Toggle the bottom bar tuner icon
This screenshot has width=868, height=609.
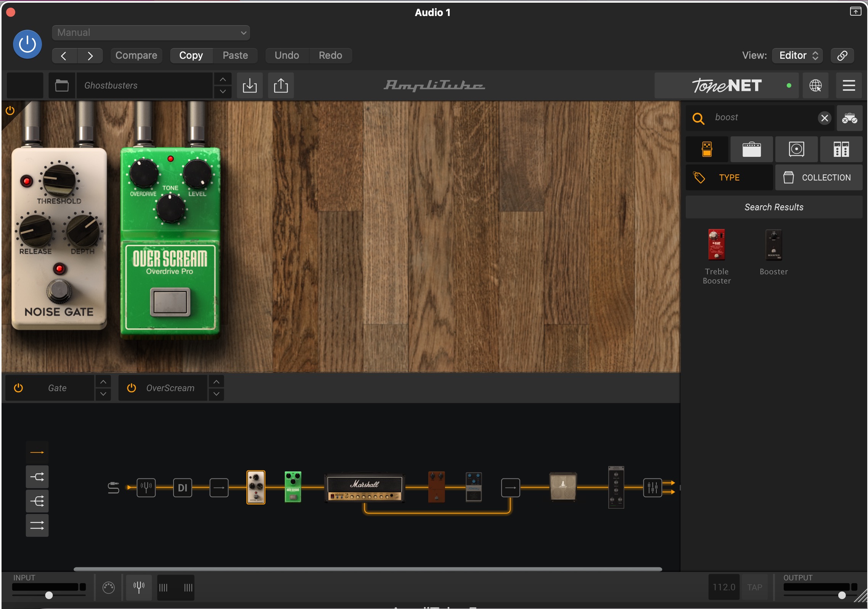pos(139,587)
